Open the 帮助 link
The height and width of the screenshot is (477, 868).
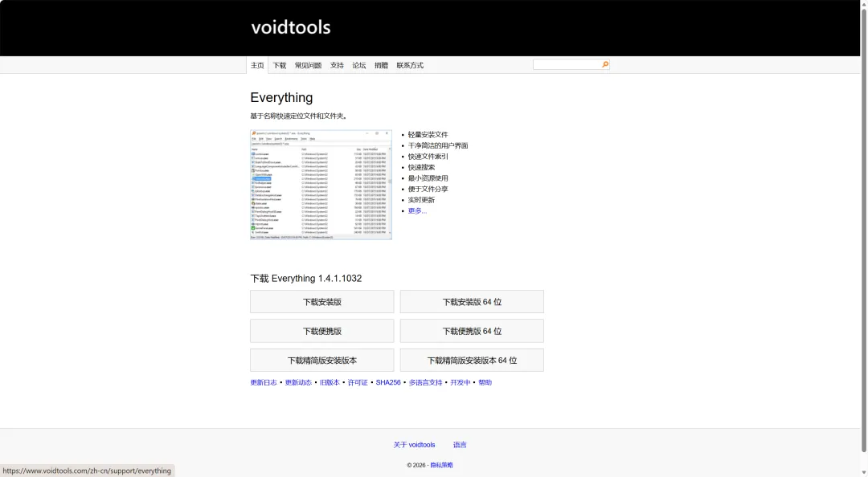tap(485, 382)
